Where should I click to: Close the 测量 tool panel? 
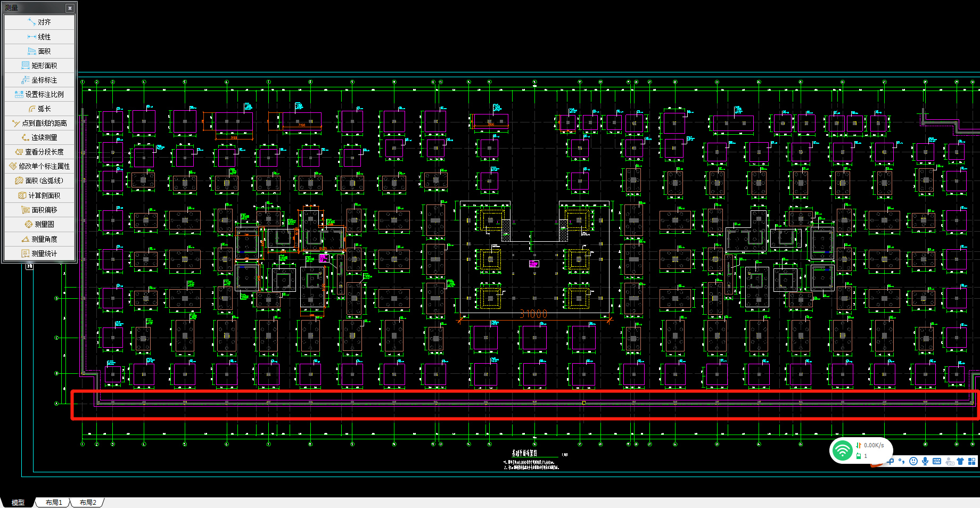pos(70,8)
